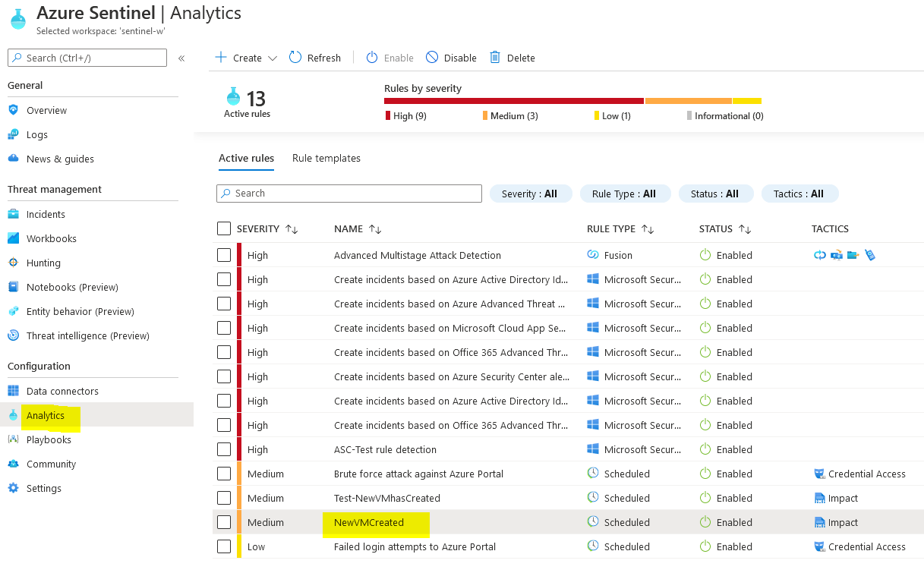Click the red High severity bar segment
Viewport: 924px width, 573px height.
pos(514,101)
